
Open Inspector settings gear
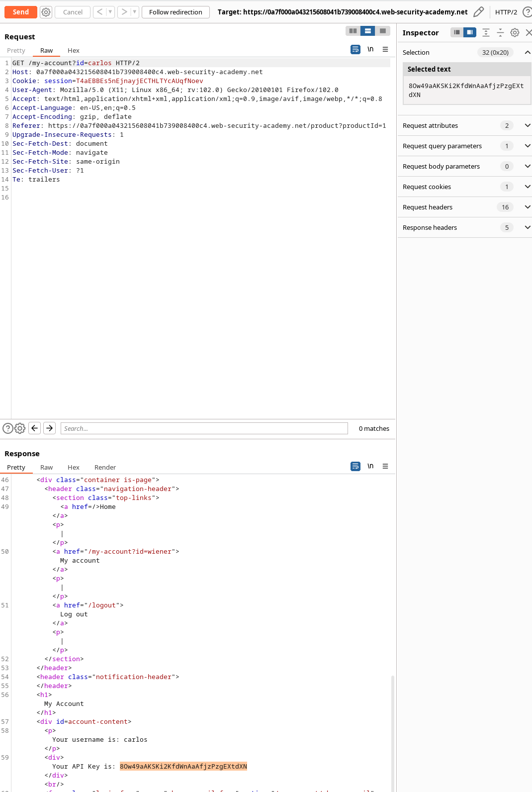515,32
